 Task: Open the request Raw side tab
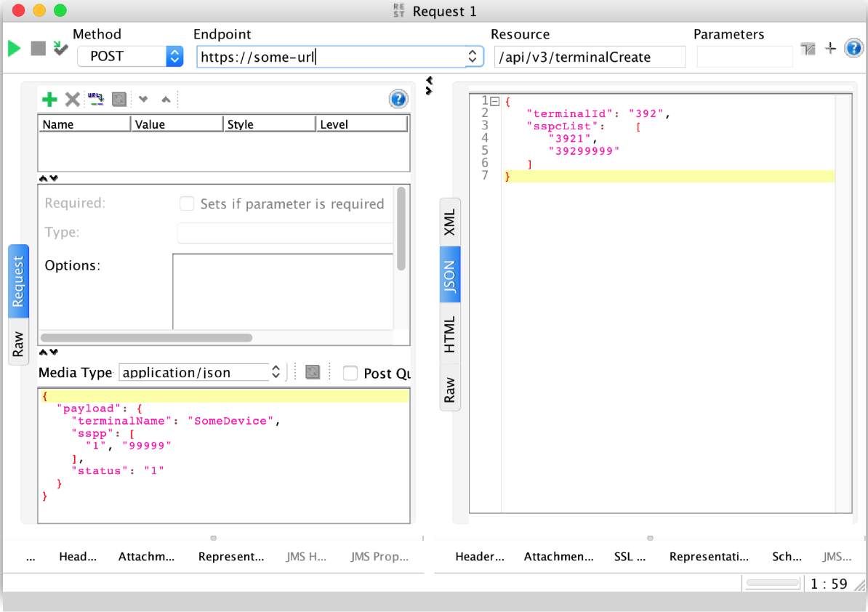[18, 342]
